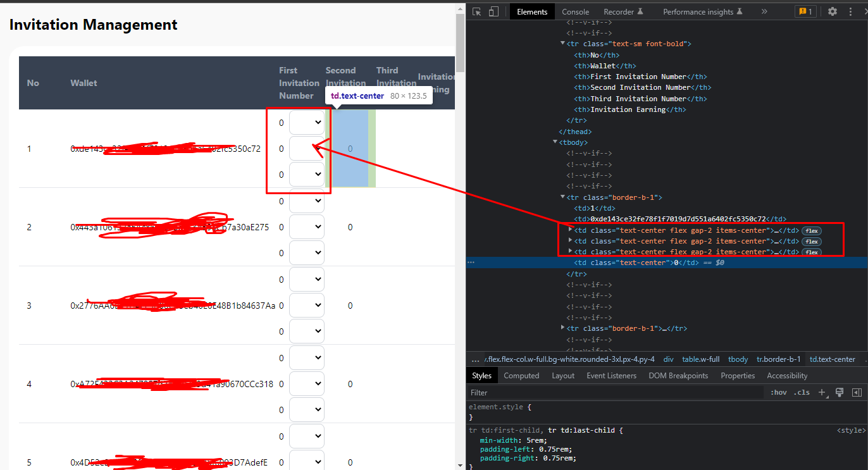Click the render emulation icon near .cls
Image resolution: width=868 pixels, height=470 pixels.
(840, 392)
